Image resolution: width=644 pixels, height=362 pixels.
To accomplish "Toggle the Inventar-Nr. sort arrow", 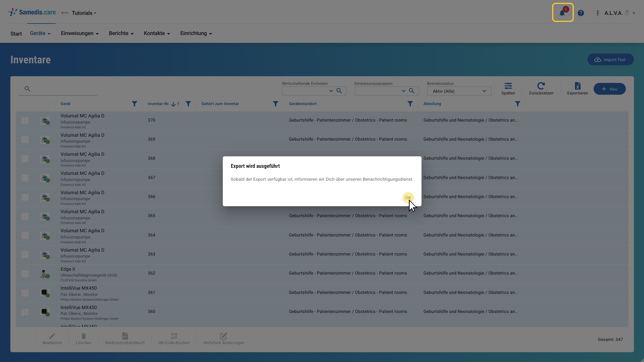I will pyautogui.click(x=173, y=104).
